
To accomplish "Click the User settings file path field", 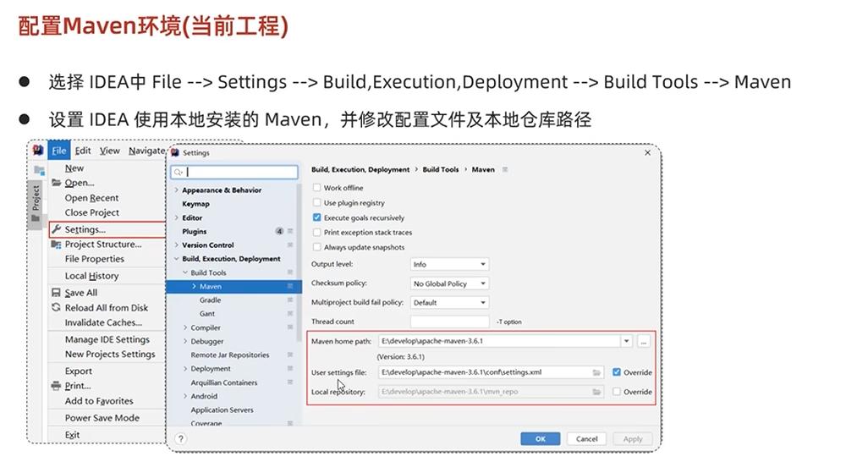I will (x=491, y=372).
